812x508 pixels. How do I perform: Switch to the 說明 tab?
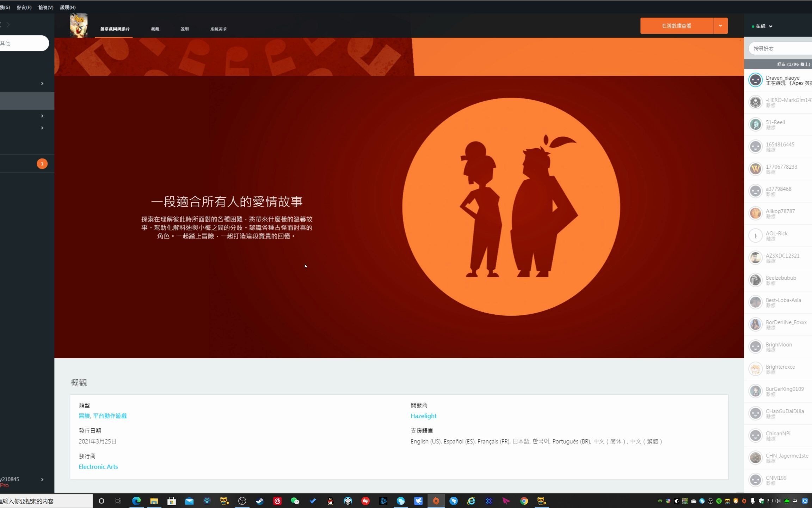(x=185, y=29)
